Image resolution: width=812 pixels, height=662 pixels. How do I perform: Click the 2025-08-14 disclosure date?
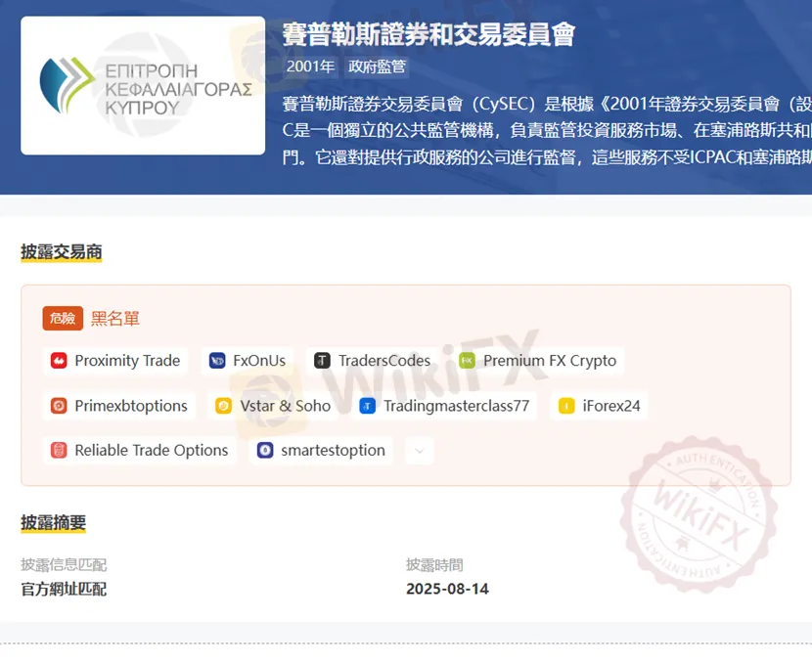click(x=447, y=589)
